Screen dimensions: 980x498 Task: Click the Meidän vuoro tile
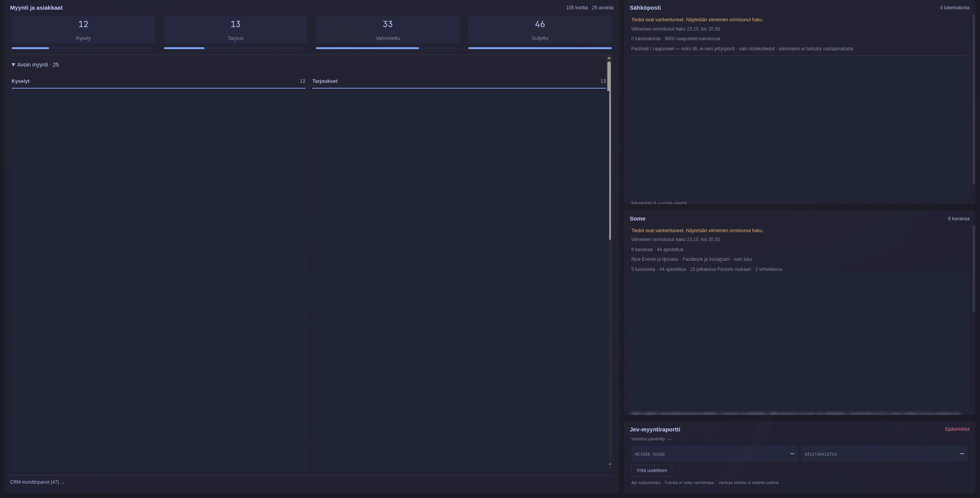coord(714,454)
